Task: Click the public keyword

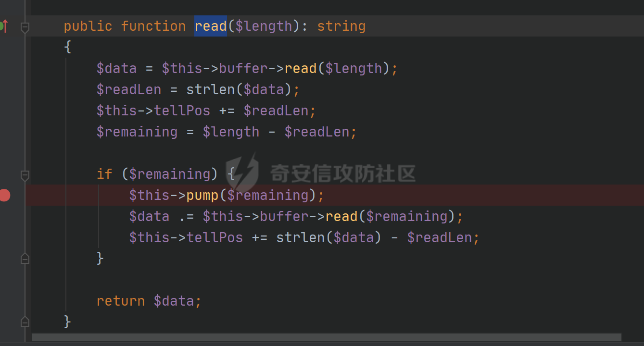Action: point(88,26)
